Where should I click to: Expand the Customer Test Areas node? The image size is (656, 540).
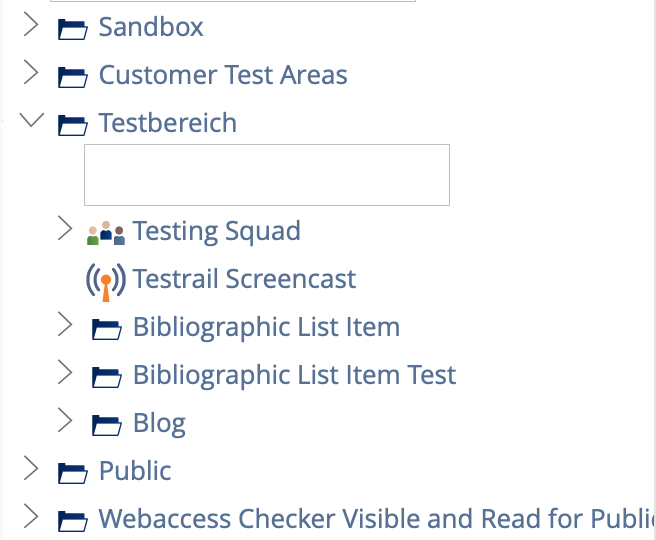(31, 74)
